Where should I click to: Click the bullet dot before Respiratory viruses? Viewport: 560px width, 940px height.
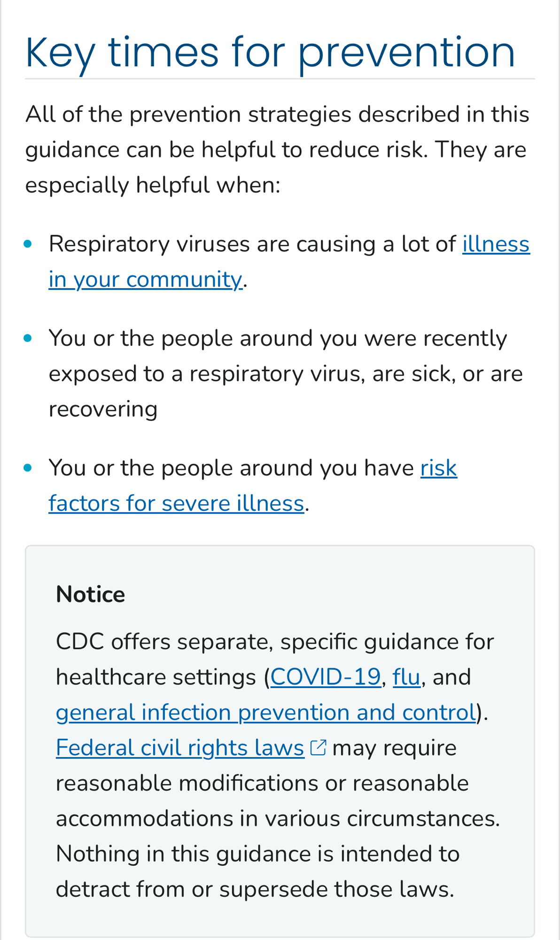pyautogui.click(x=28, y=243)
